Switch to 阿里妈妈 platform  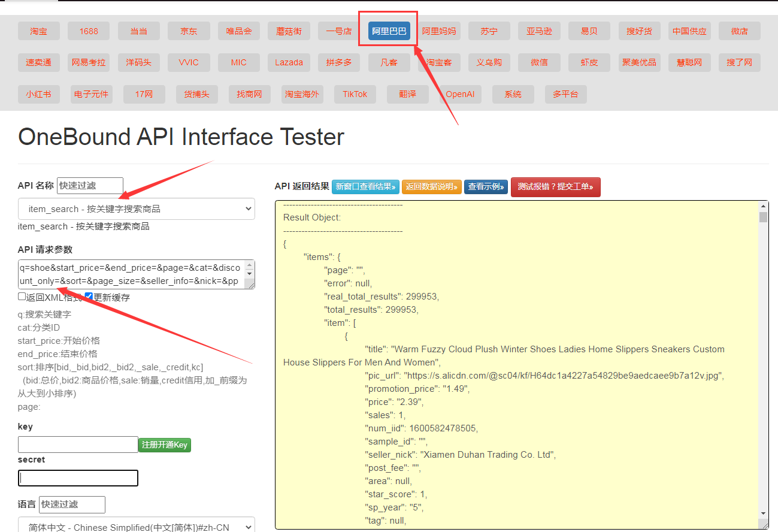click(439, 31)
